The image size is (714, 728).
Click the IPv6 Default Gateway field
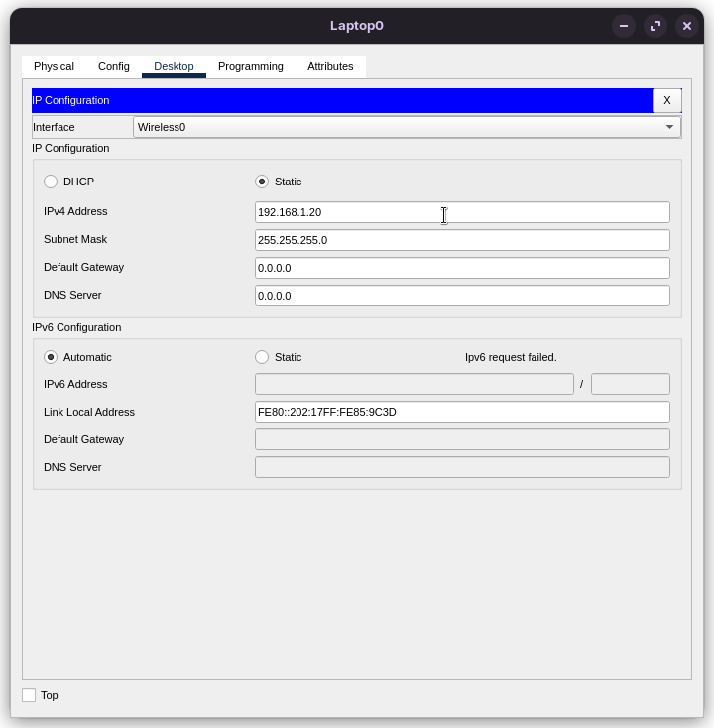pyautogui.click(x=462, y=439)
